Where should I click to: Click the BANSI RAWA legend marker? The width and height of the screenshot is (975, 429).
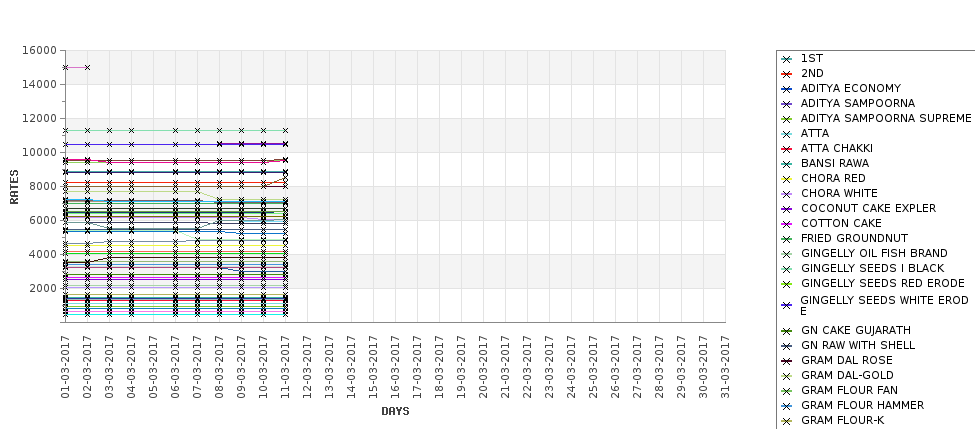[787, 164]
